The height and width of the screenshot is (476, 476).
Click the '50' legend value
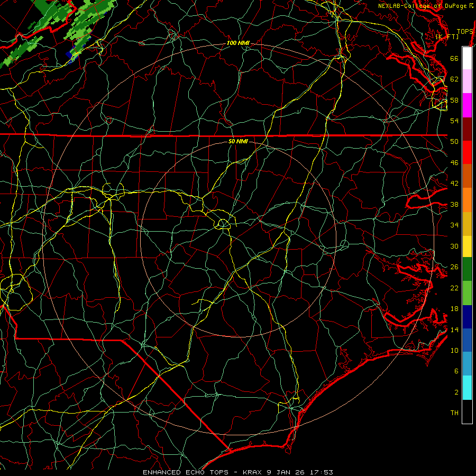pyautogui.click(x=454, y=142)
